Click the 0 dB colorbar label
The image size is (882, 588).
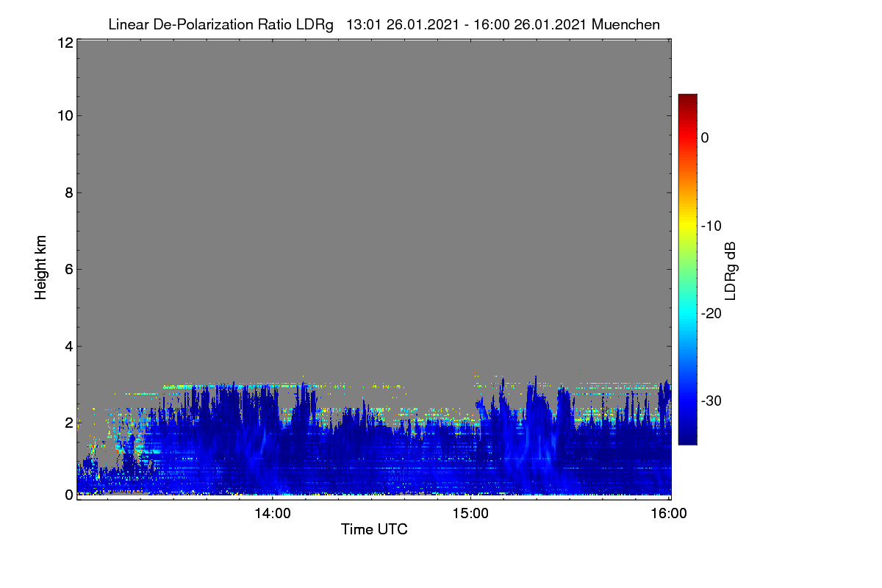(x=706, y=137)
